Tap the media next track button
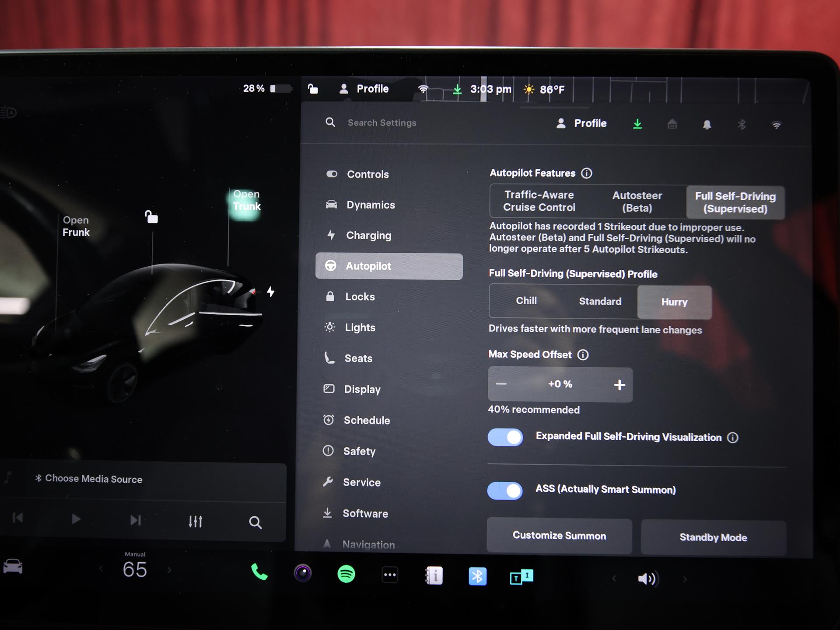 [136, 520]
